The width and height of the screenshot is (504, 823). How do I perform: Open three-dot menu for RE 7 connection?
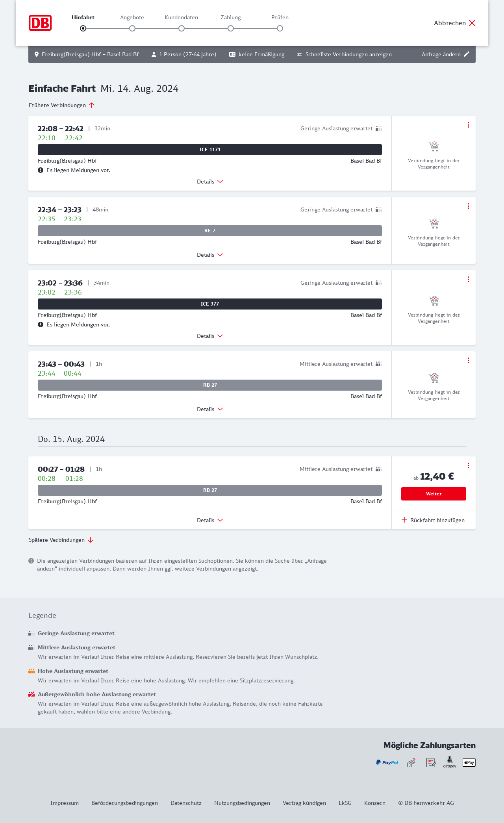(x=468, y=206)
